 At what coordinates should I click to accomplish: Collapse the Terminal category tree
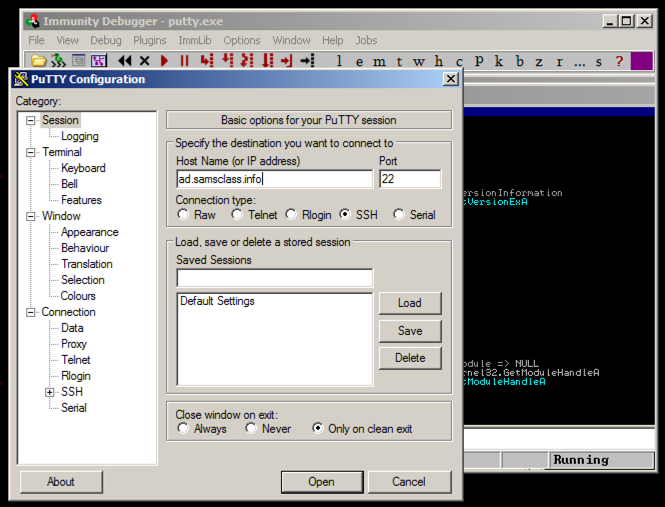tap(31, 152)
